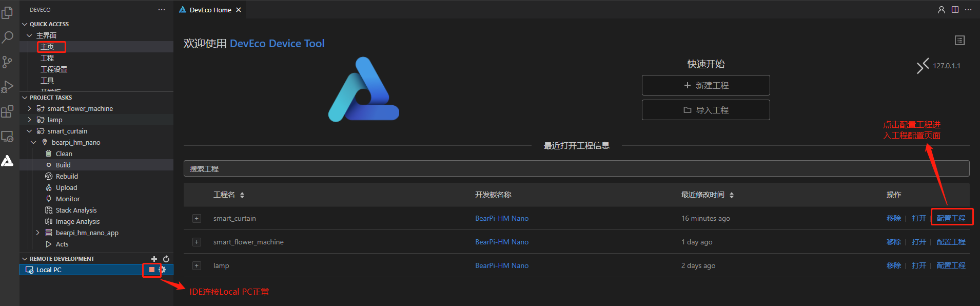Collapse the smart_curtain project node
The image size is (980, 306).
[x=29, y=131]
